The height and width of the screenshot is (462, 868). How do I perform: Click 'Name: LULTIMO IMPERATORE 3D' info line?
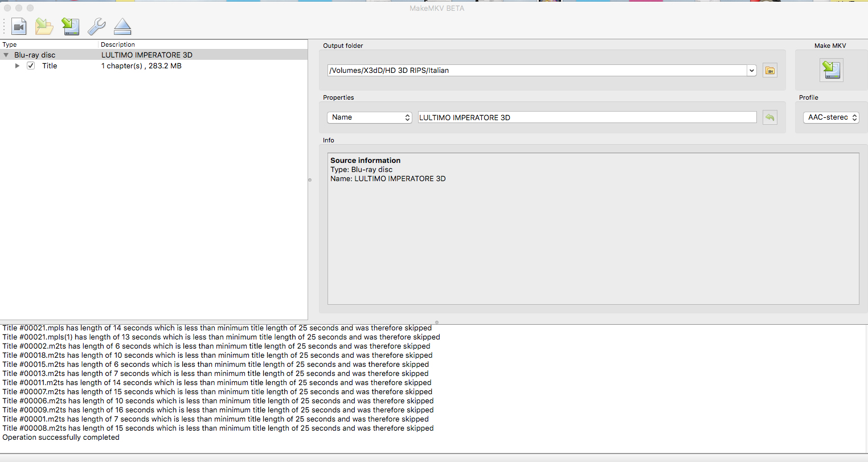coord(388,179)
